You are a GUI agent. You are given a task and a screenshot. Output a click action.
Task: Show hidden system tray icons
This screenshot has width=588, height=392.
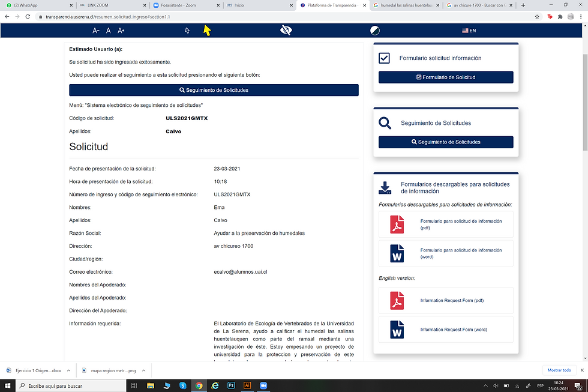(x=485, y=385)
